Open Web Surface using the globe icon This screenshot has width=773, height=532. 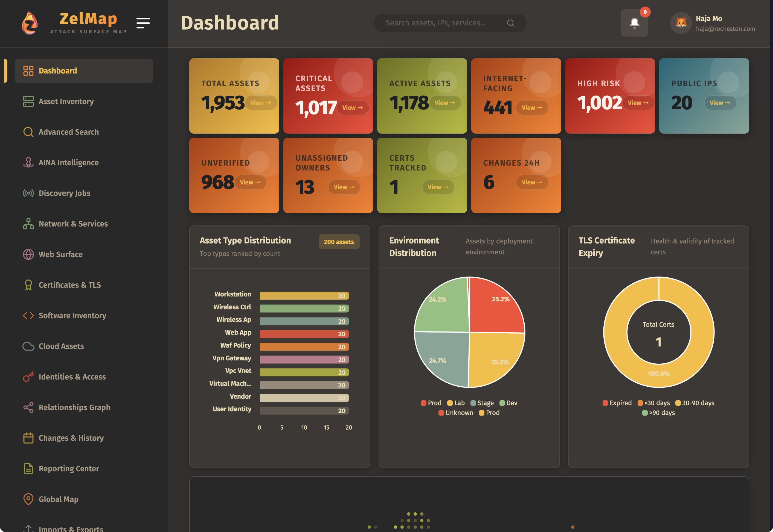pos(28,254)
